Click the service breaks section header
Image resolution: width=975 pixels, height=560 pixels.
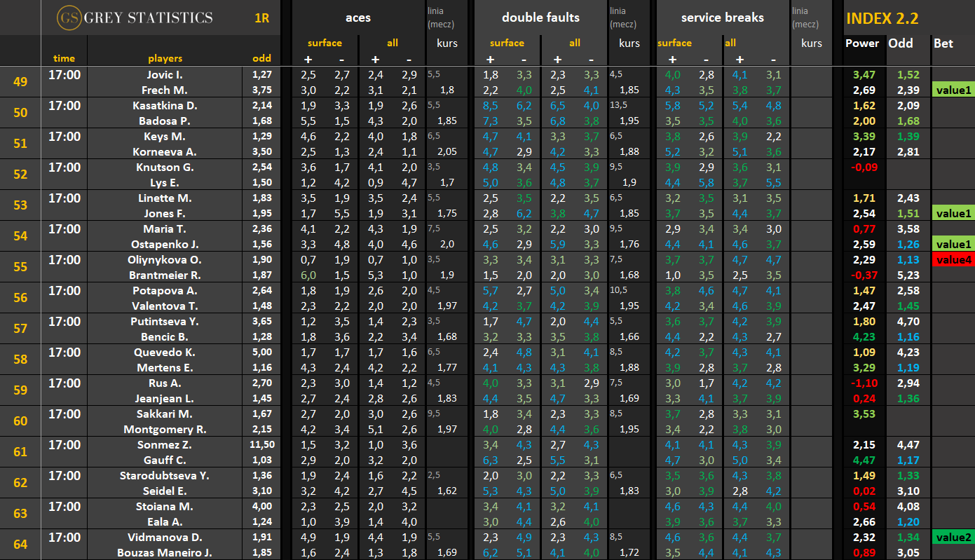click(721, 18)
